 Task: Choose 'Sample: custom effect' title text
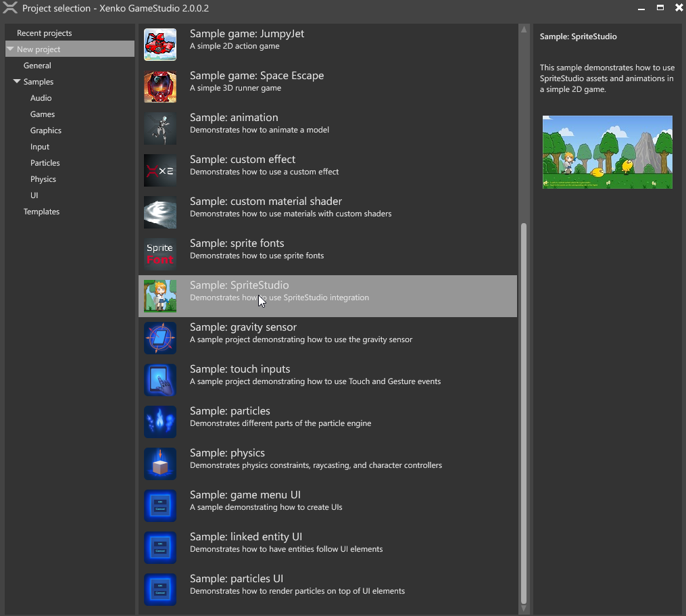click(243, 160)
